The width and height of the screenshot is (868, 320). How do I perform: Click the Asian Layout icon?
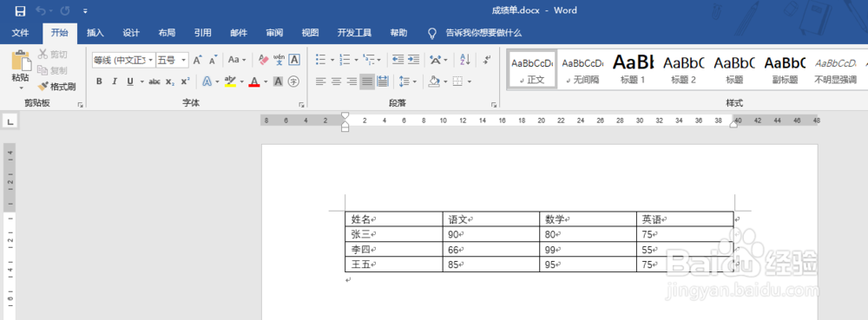436,60
